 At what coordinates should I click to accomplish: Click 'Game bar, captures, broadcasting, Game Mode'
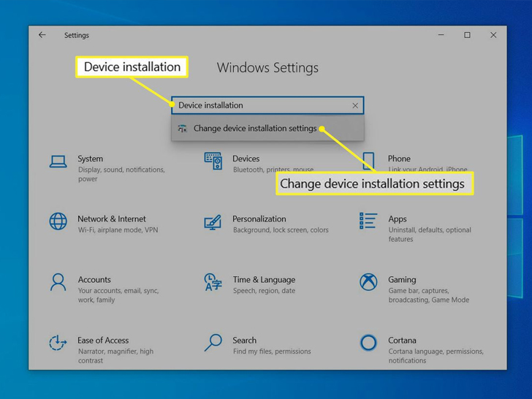(429, 295)
